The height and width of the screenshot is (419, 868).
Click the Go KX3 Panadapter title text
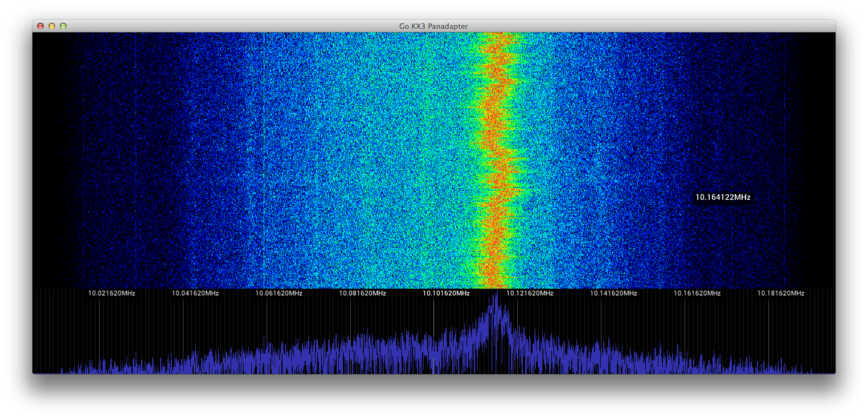[433, 26]
